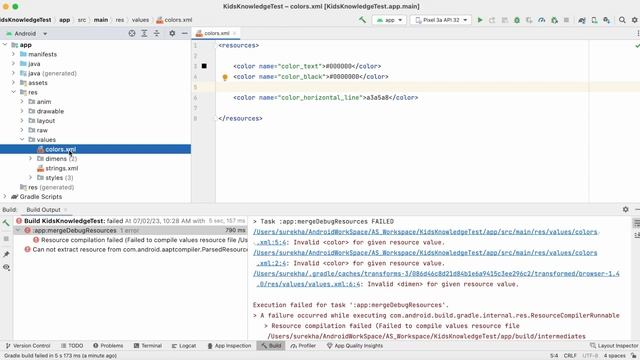Collapse all in Project panel
The image size is (640, 360).
[x=157, y=33]
